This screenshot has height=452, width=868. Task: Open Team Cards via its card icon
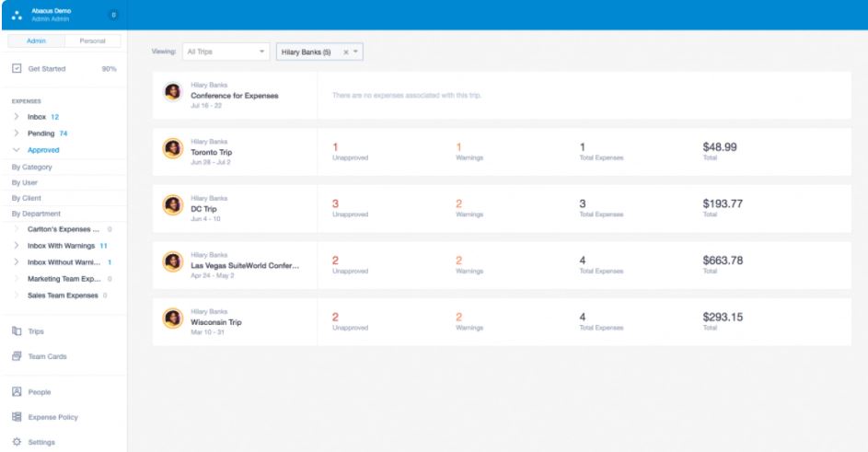click(17, 356)
